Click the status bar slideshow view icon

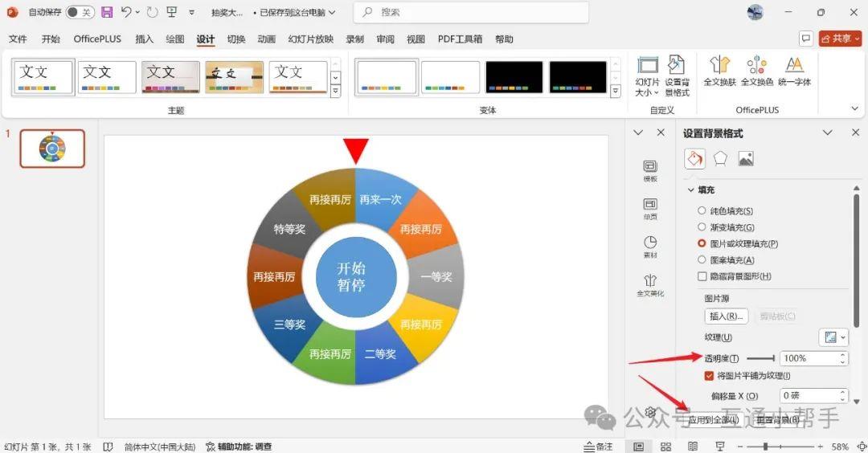719,447
